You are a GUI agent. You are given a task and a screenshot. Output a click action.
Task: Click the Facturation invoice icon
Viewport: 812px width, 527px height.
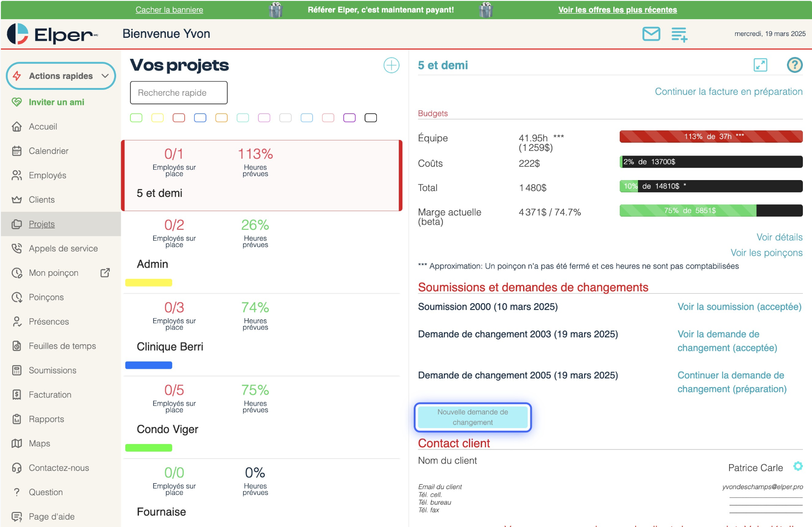pyautogui.click(x=17, y=395)
